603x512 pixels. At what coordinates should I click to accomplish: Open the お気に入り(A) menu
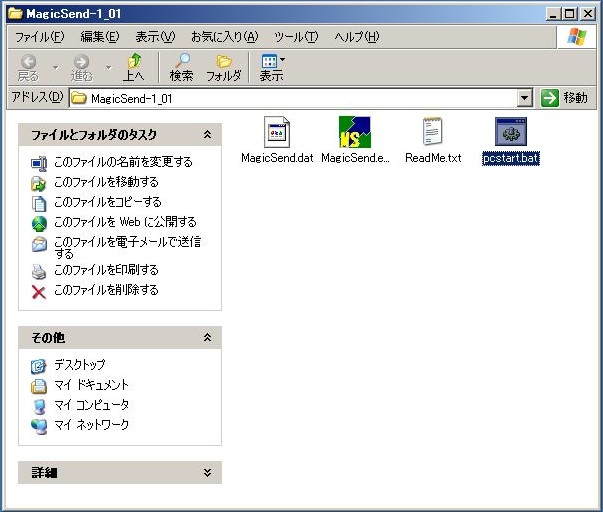(225, 37)
